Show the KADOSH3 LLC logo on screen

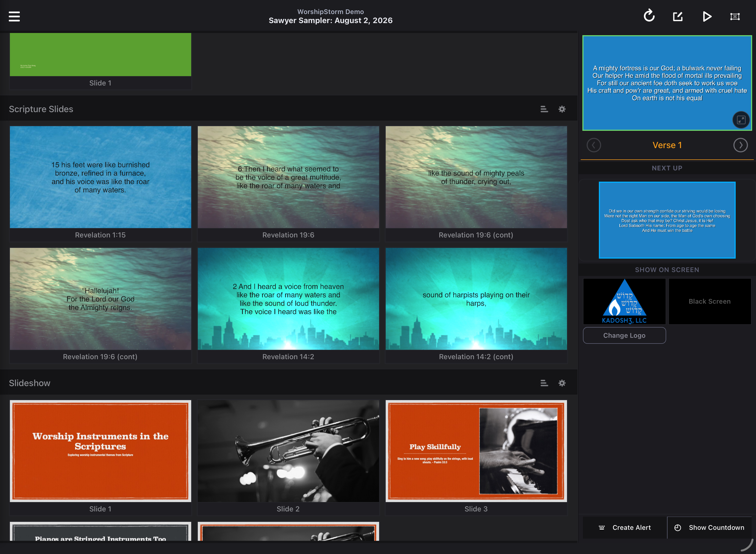(x=624, y=301)
